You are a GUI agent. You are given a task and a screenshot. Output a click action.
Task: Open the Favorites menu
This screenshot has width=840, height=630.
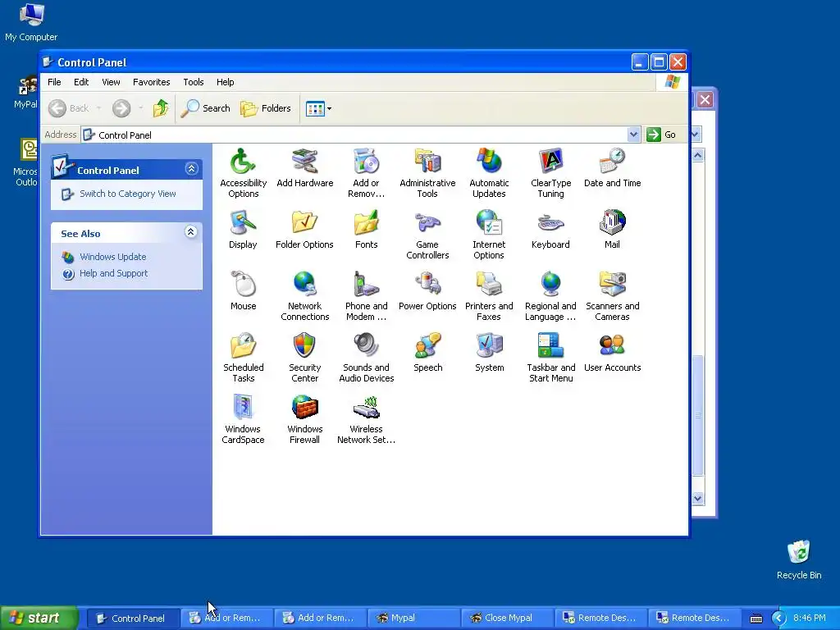(x=152, y=82)
